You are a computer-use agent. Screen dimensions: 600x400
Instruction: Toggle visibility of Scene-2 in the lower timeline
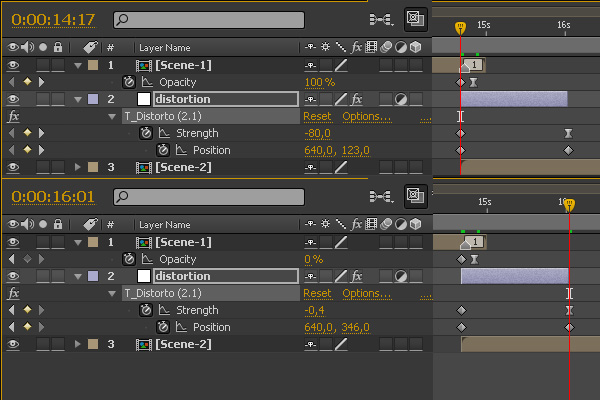(12, 344)
